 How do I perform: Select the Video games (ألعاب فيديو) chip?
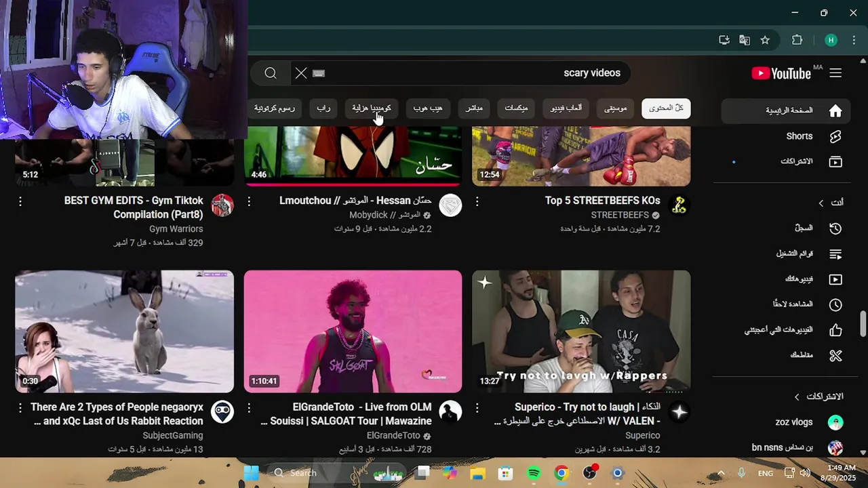pyautogui.click(x=566, y=108)
